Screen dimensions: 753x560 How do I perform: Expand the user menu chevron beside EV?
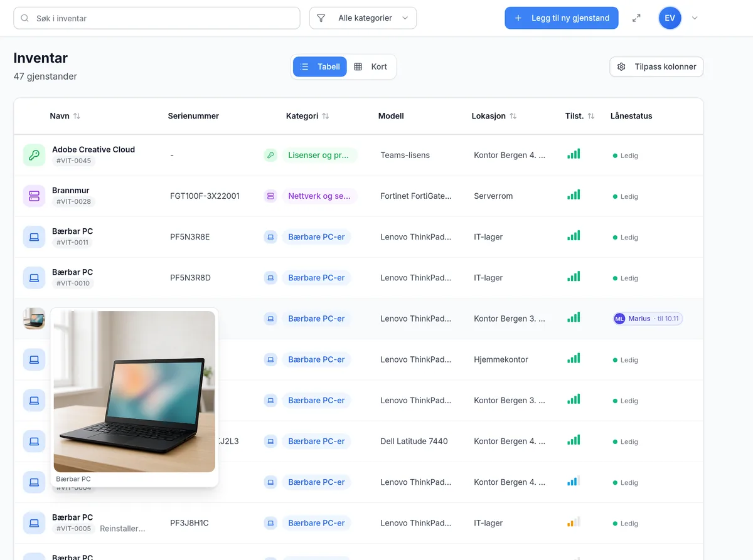coord(695,18)
